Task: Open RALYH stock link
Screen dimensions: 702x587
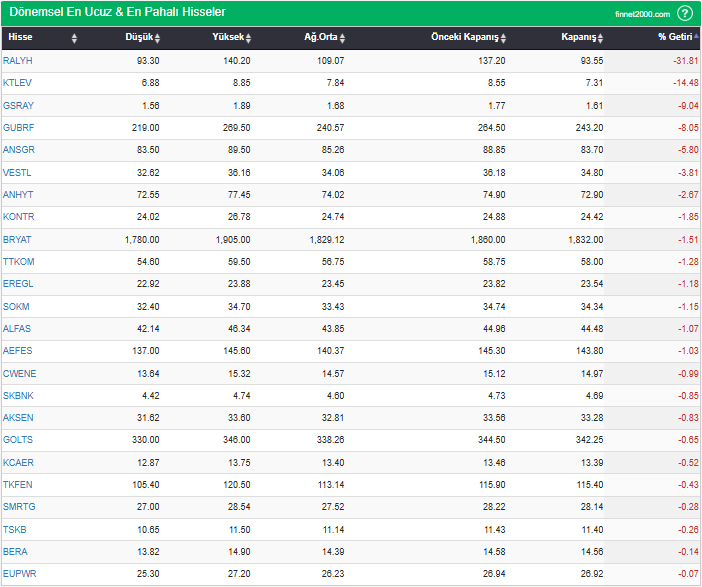Action: click(17, 60)
